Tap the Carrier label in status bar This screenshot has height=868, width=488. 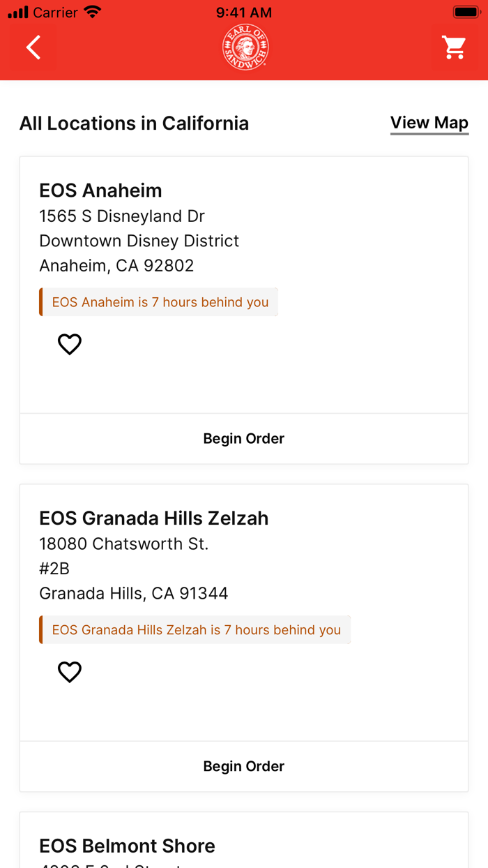click(x=57, y=12)
